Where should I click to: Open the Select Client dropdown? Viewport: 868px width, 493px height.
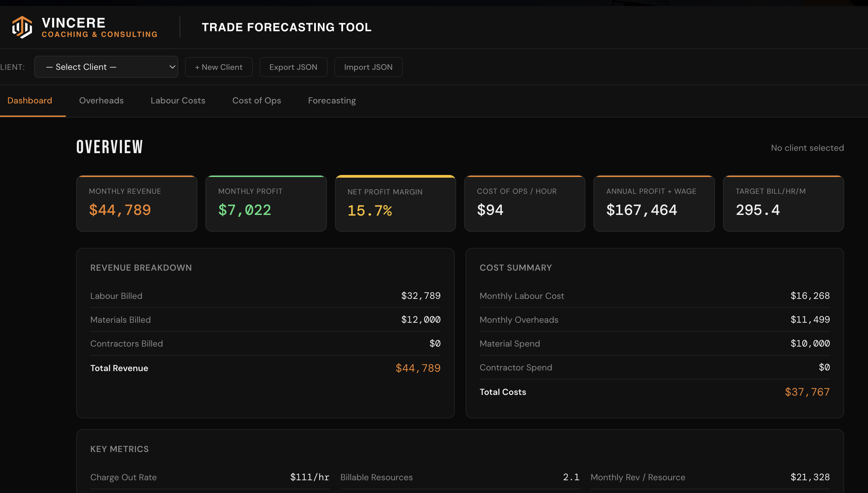tap(106, 67)
